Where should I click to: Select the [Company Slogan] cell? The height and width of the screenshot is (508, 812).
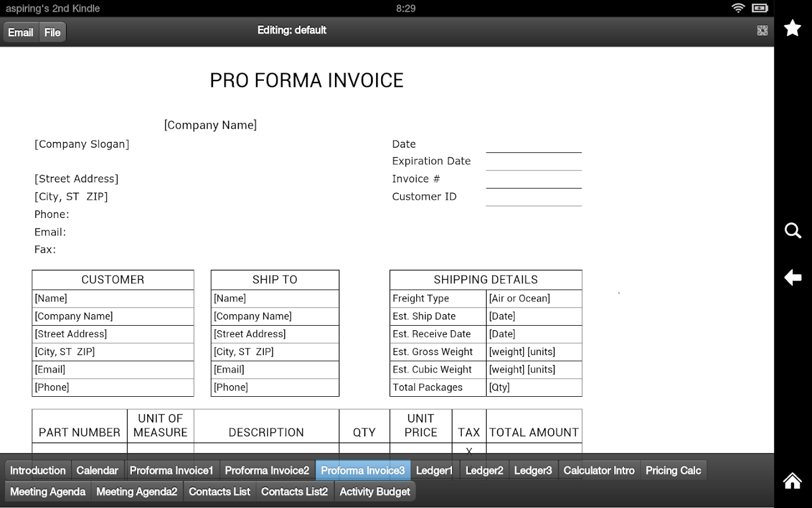82,144
